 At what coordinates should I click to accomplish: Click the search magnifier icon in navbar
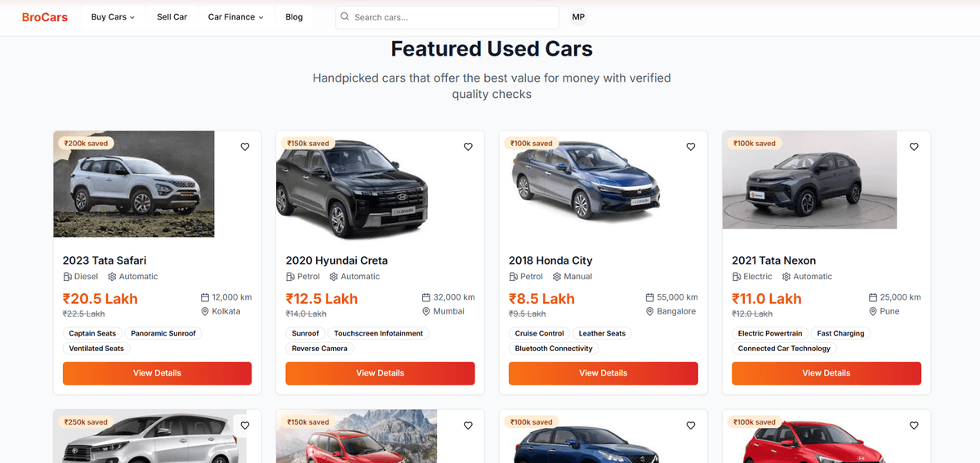pyautogui.click(x=345, y=17)
